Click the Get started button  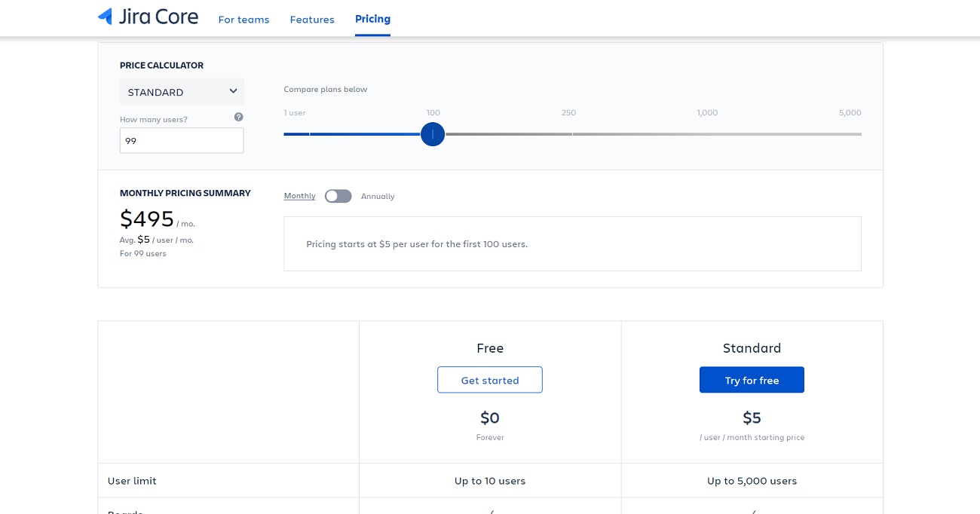[x=490, y=380]
